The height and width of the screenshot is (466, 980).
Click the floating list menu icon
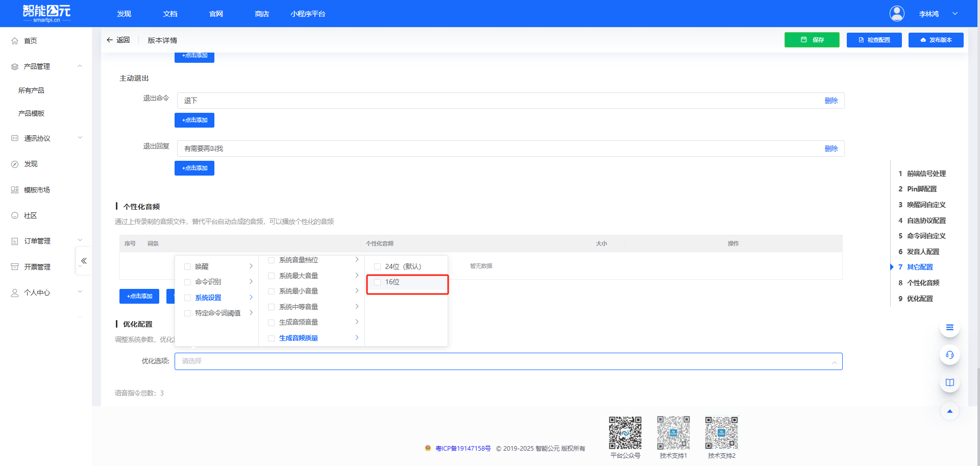click(x=949, y=328)
